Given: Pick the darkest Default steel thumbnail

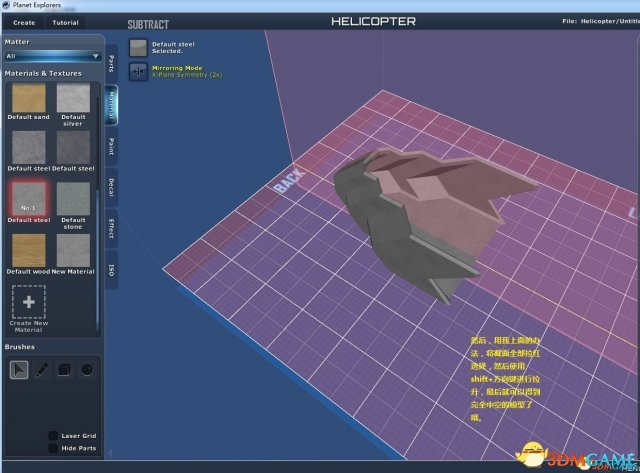Looking at the screenshot, I should pyautogui.click(x=73, y=147).
